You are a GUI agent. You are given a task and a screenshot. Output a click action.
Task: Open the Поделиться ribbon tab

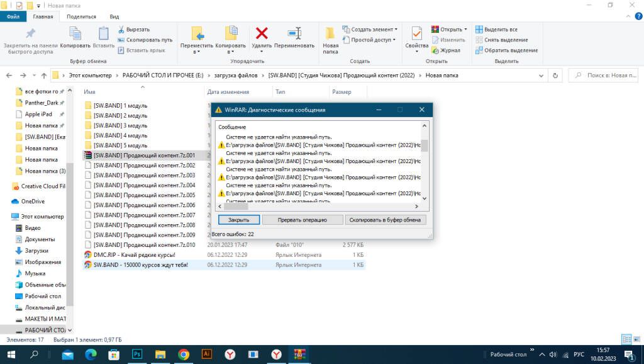tap(81, 17)
